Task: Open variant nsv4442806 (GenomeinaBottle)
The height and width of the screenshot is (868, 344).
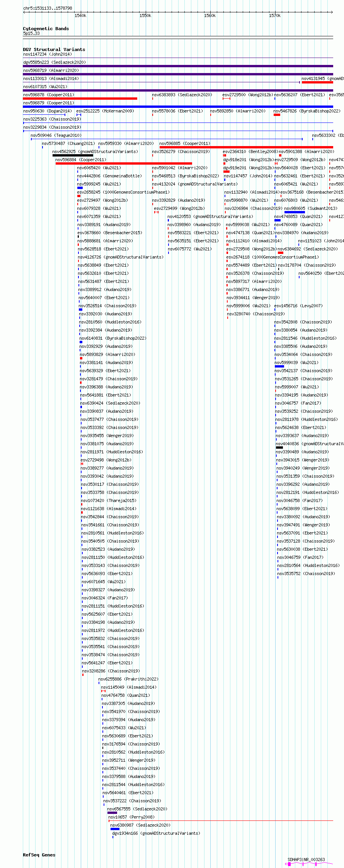Action: coord(109,176)
